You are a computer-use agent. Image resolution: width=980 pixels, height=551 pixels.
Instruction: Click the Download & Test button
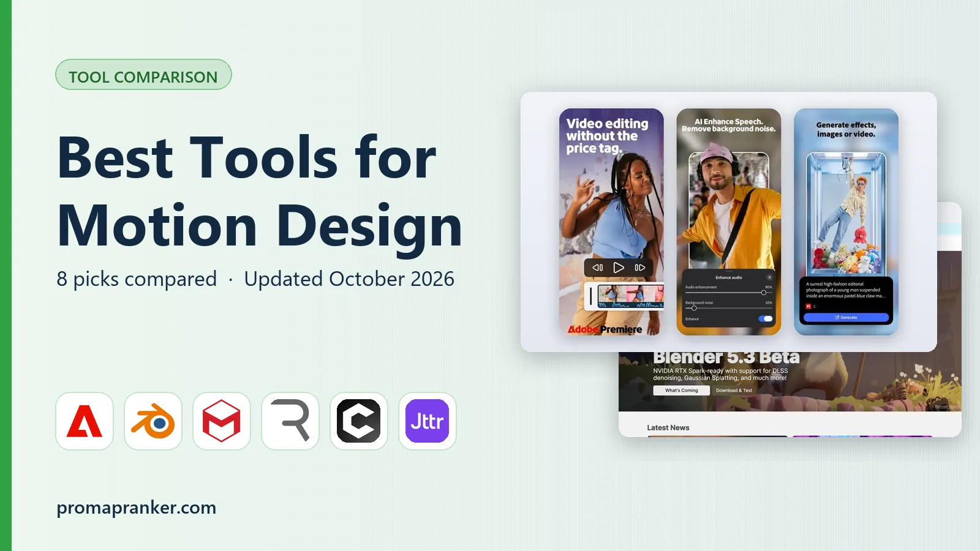coord(734,391)
